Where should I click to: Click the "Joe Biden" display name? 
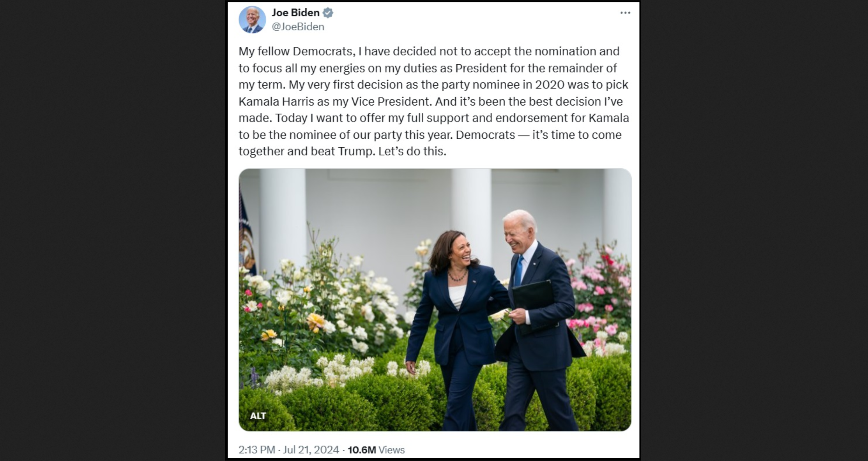(295, 12)
